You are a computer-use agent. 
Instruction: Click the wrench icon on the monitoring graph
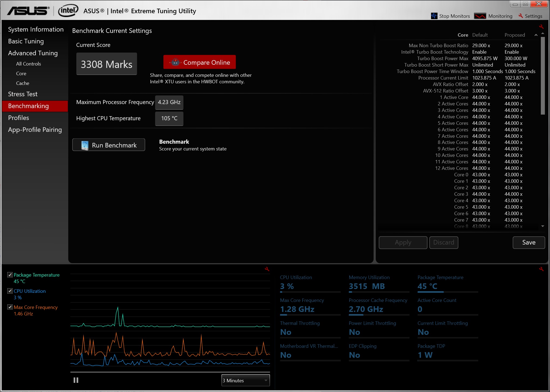coord(267,269)
